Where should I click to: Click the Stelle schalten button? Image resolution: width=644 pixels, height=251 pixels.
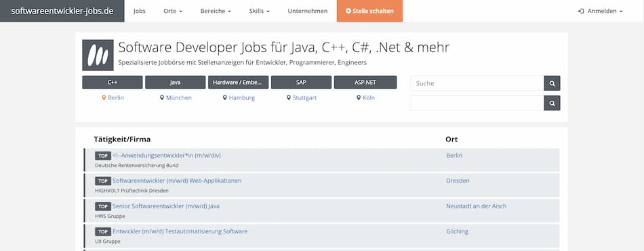click(369, 11)
